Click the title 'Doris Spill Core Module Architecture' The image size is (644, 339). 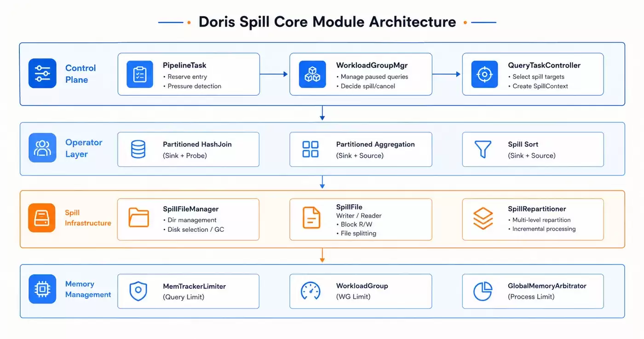pos(327,22)
